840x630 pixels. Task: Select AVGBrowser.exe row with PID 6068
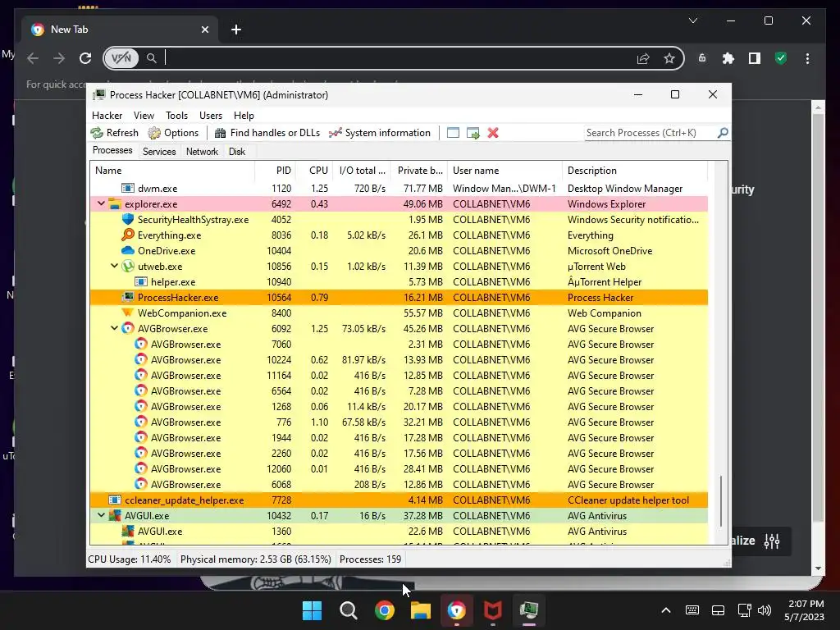399,484
